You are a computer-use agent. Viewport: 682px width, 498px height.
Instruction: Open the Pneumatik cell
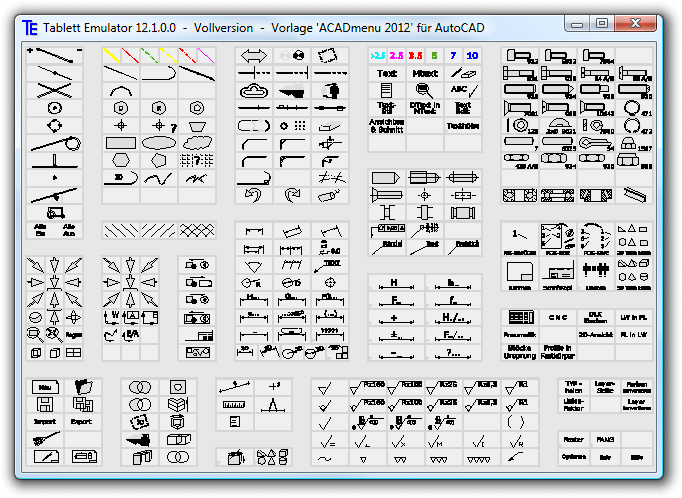(520, 334)
